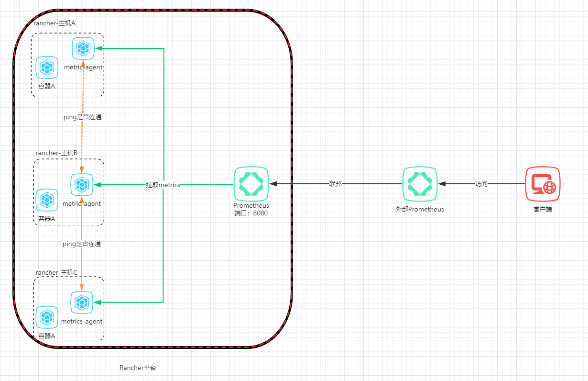The width and height of the screenshot is (588, 381).
Task: Select the Rancher平台 caption text
Action: [x=138, y=368]
